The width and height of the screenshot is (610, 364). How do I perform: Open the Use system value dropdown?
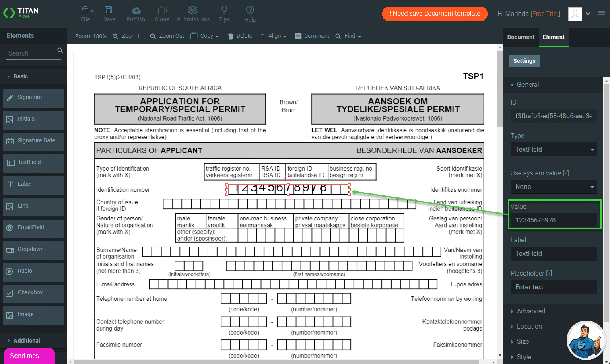click(553, 187)
